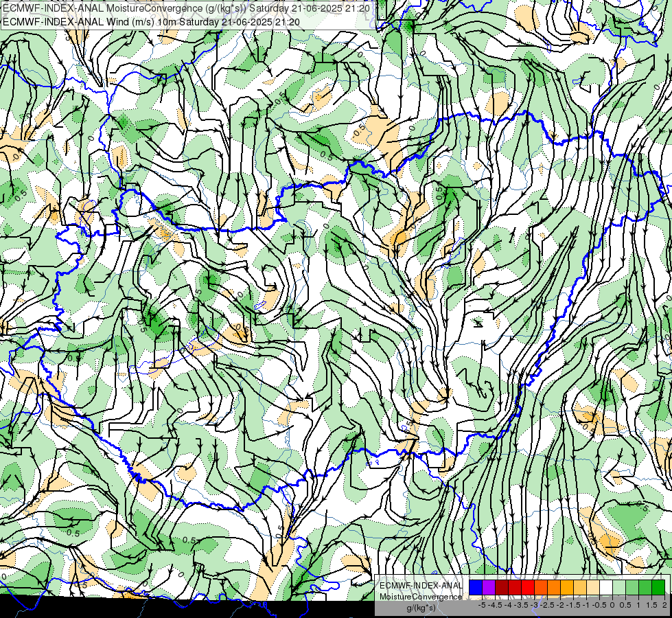The image size is (672, 618).
Task: Click the -2 tick label on the legend
Action: click(x=561, y=605)
